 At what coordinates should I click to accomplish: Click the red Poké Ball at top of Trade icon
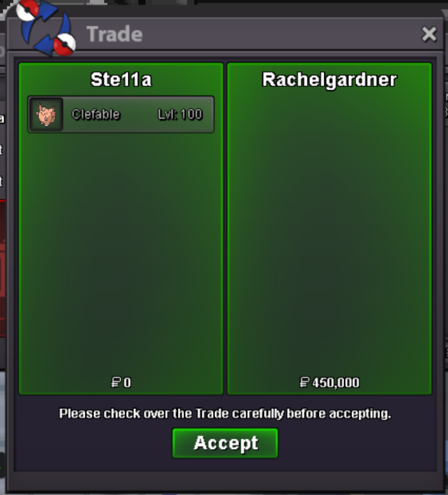(27, 10)
